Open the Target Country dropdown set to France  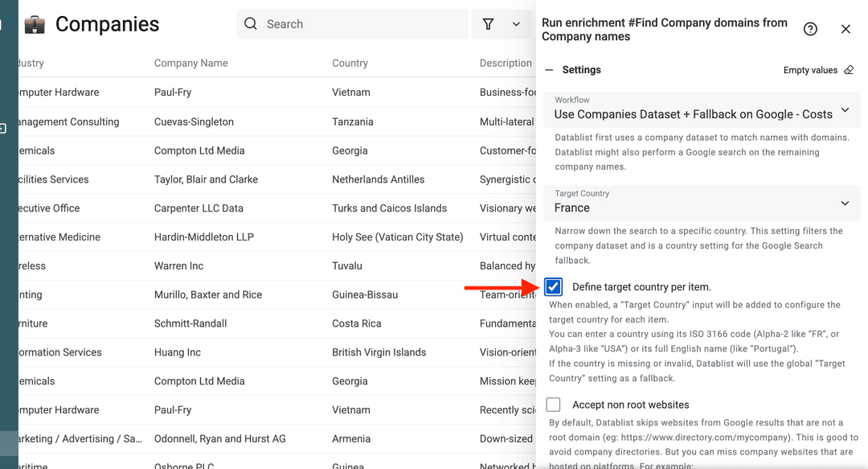click(x=845, y=204)
